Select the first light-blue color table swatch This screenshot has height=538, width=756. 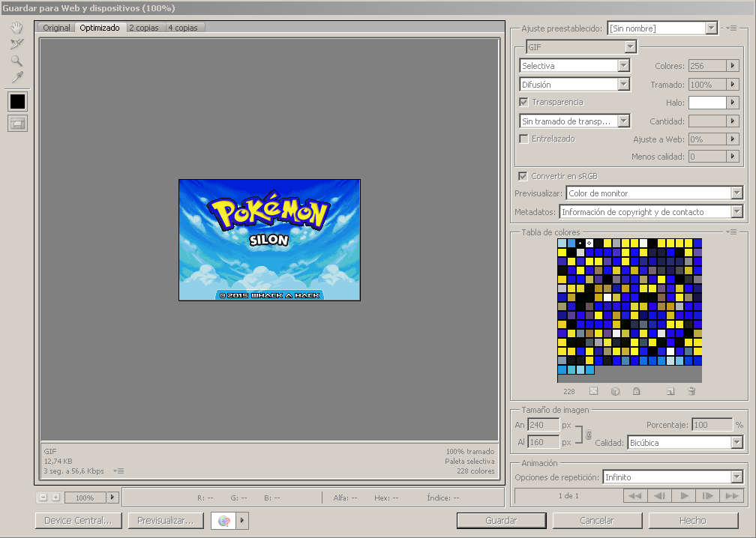click(x=562, y=244)
